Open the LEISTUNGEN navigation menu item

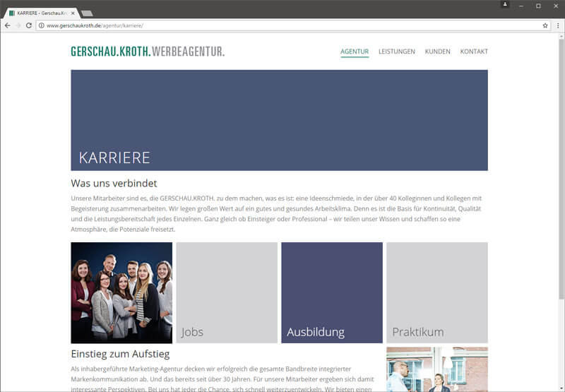click(397, 52)
